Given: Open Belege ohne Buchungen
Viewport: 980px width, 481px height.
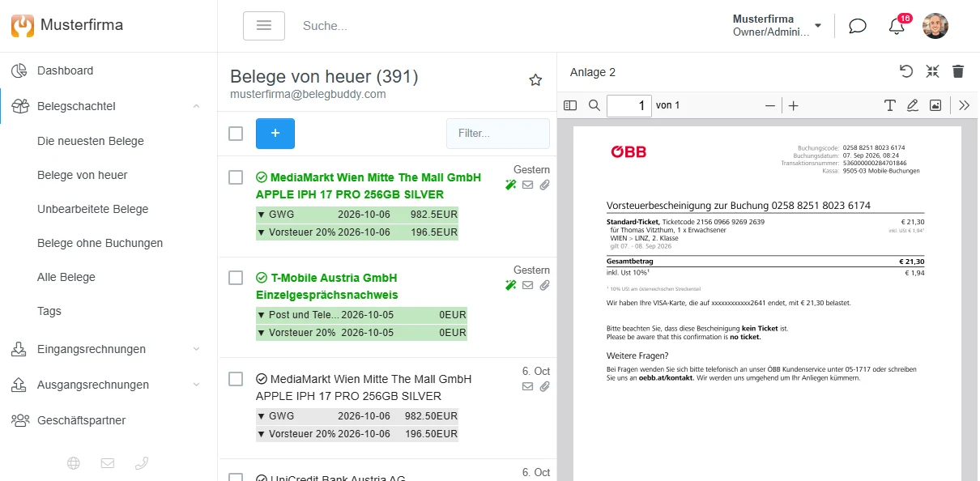Looking at the screenshot, I should 100,243.
